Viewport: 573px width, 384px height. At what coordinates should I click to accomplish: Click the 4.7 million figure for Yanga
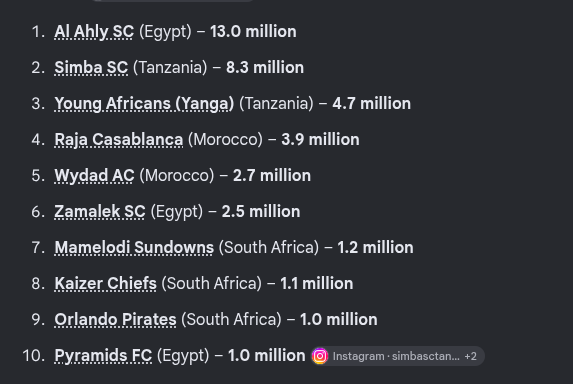coord(372,104)
